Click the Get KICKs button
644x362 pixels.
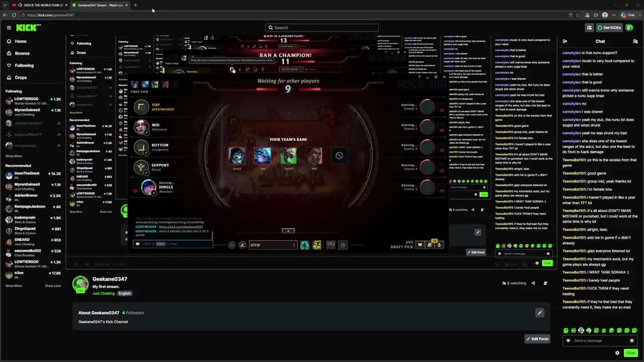tap(609, 28)
